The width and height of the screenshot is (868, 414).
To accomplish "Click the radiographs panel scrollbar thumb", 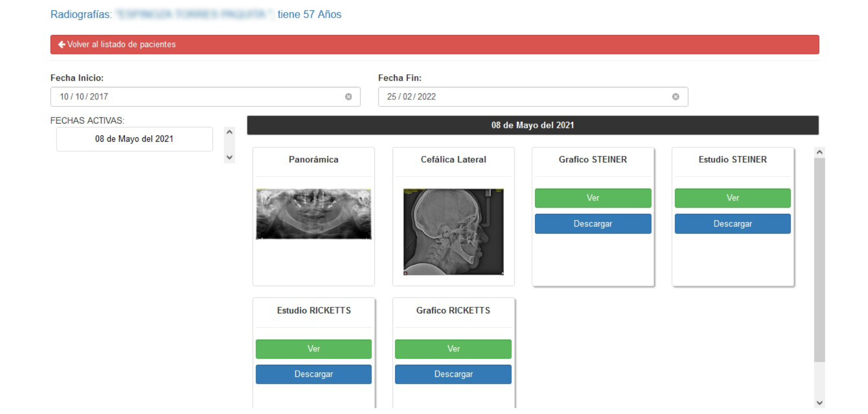I will (x=820, y=260).
